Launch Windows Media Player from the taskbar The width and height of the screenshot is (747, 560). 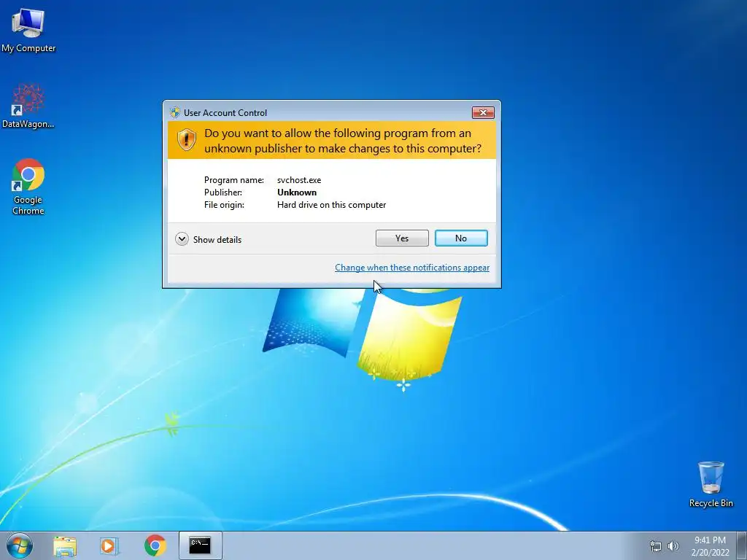(x=109, y=545)
